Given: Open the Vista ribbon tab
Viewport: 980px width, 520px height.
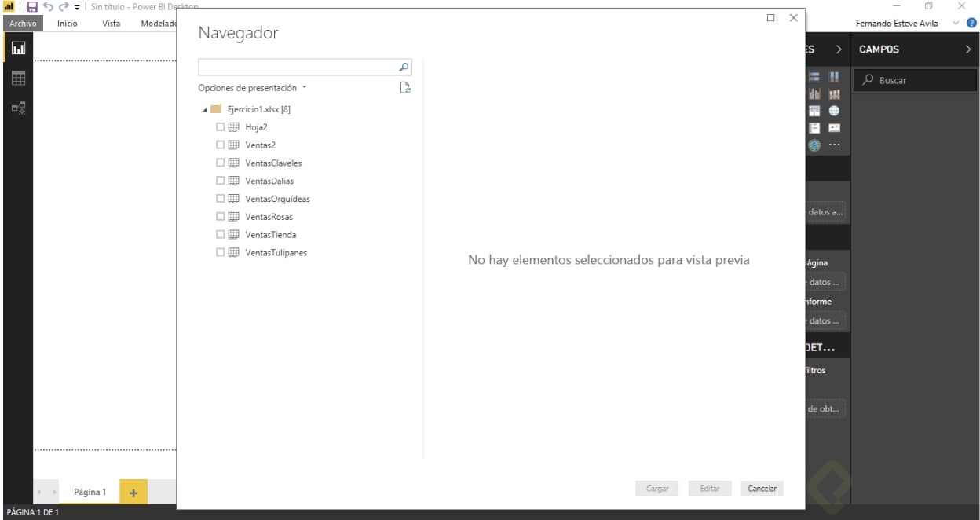Looking at the screenshot, I should click(112, 24).
